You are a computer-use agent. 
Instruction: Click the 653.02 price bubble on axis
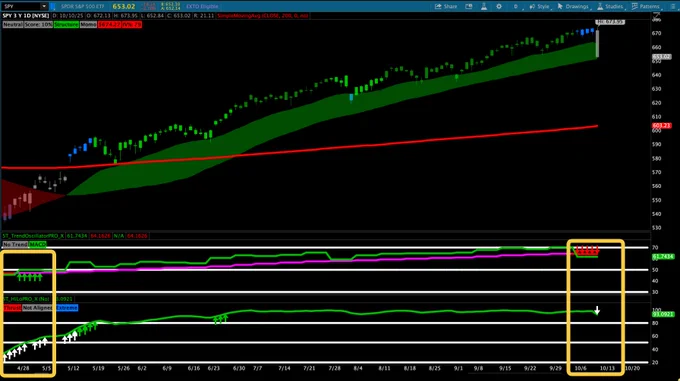pos(662,57)
